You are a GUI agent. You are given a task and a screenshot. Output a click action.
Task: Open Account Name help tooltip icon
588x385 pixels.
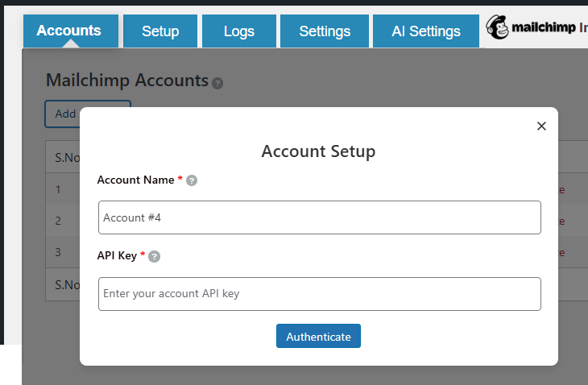[192, 180]
